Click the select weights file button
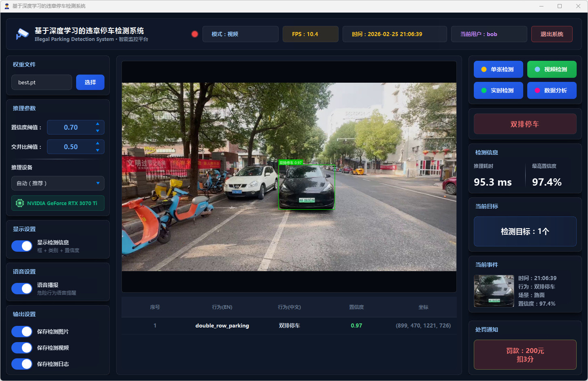The height and width of the screenshot is (381, 588). [90, 82]
